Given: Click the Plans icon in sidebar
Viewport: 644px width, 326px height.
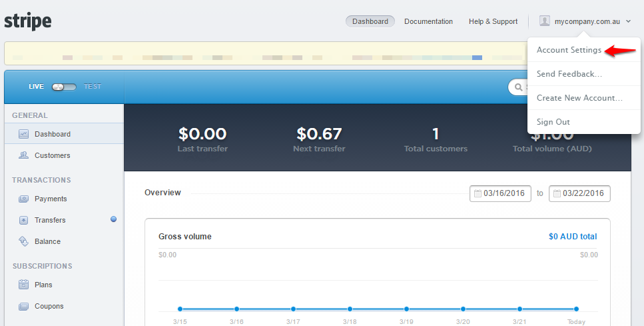Looking at the screenshot, I should pyautogui.click(x=23, y=285).
